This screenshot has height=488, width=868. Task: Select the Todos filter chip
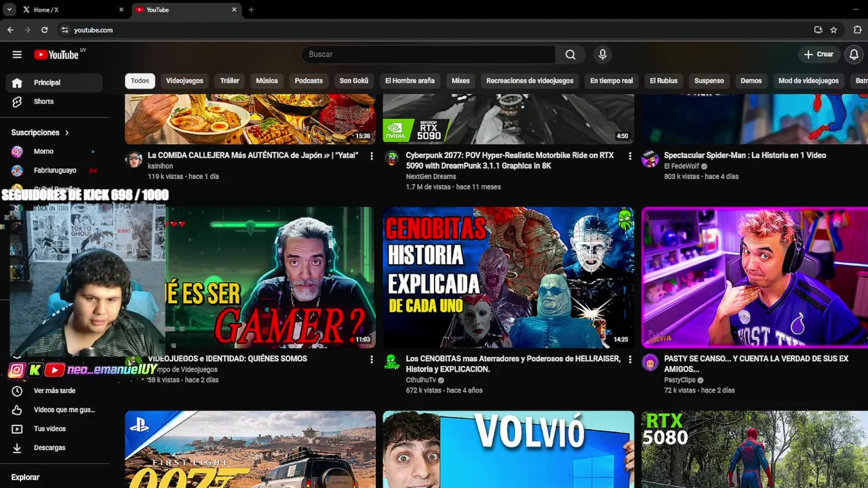pyautogui.click(x=140, y=81)
